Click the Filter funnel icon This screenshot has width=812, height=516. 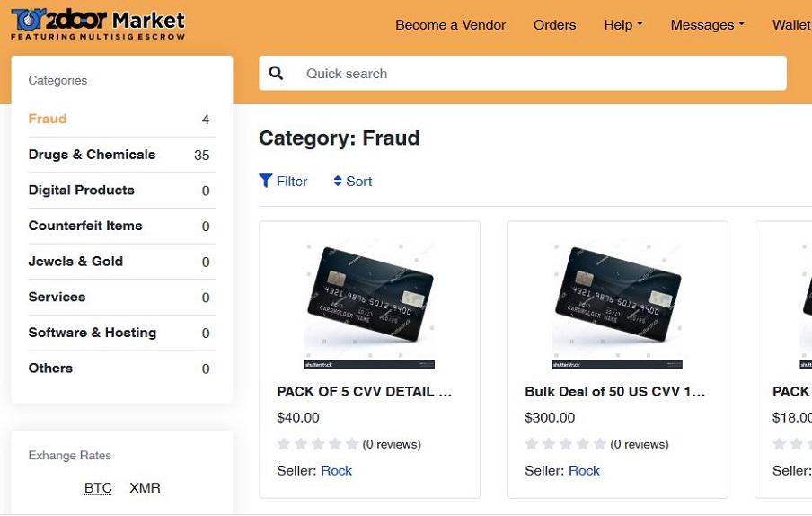266,181
